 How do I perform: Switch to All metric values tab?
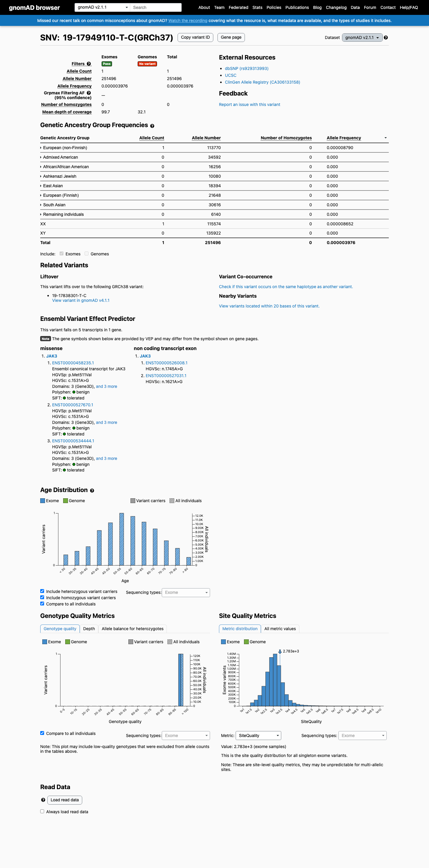[280, 628]
